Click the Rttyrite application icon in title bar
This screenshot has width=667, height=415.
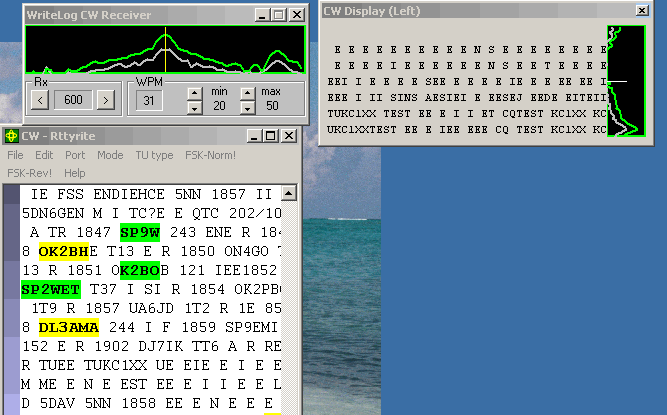pos(11,136)
